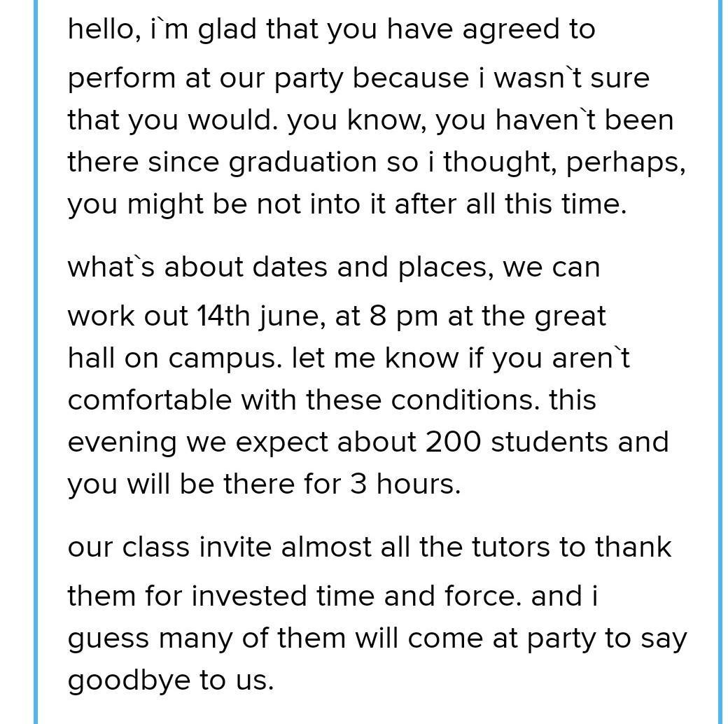
Task: Click the word "perform"
Action: (x=122, y=78)
